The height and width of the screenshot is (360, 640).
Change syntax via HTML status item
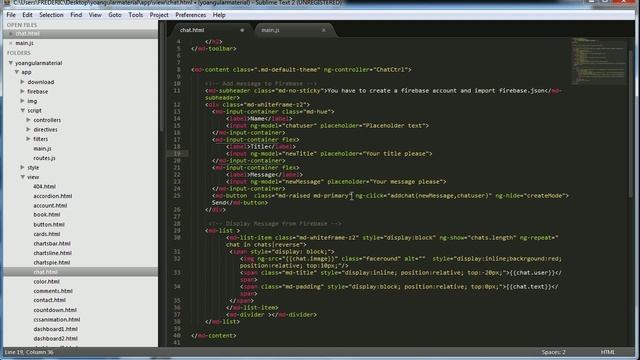pos(607,352)
